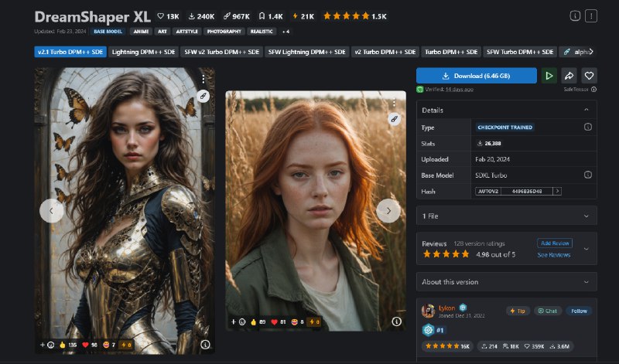
Task: Toggle laugh reaction 7 on armored image
Action: [109, 345]
